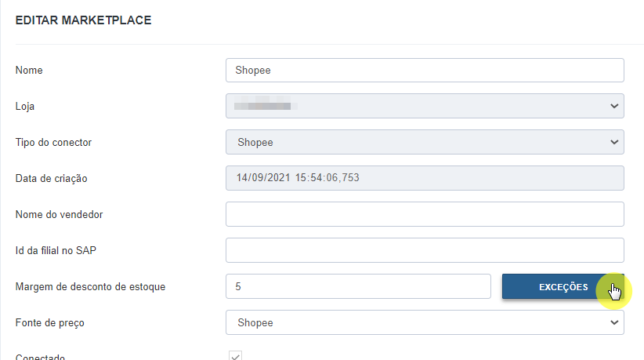Expand the Tipo do conector dropdown
Viewport: 644px width, 360px height.
[x=425, y=142]
